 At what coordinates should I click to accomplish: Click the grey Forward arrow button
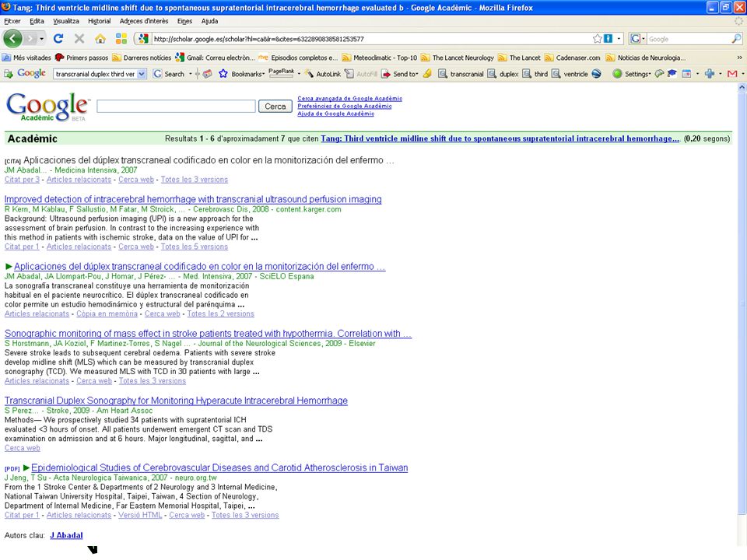tap(30, 39)
